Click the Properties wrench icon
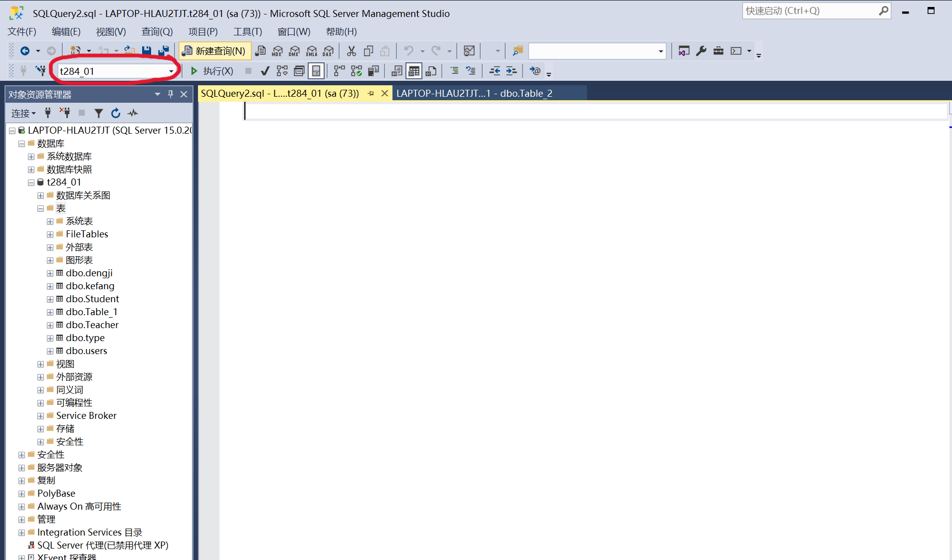Image resolution: width=952 pixels, height=560 pixels. 701,51
